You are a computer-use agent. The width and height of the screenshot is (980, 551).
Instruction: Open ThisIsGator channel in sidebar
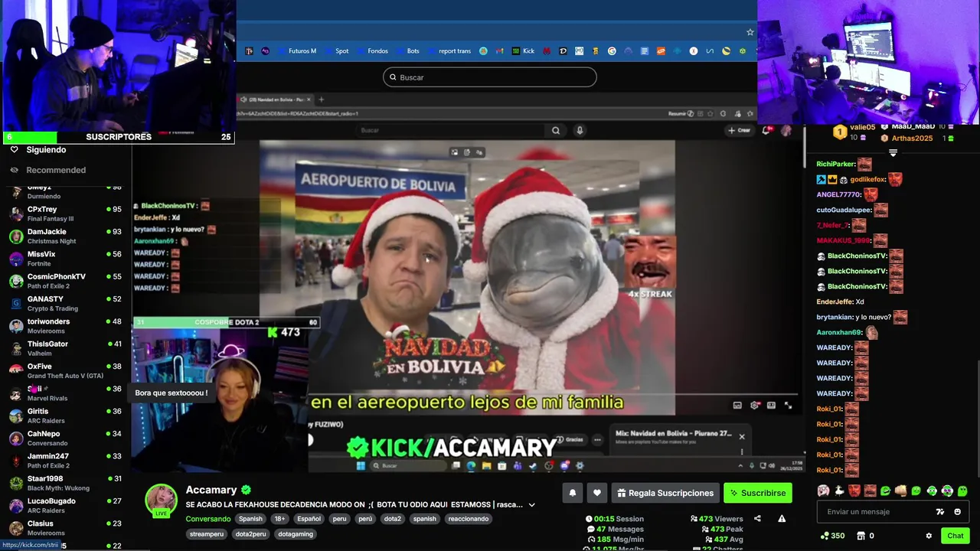coord(65,348)
